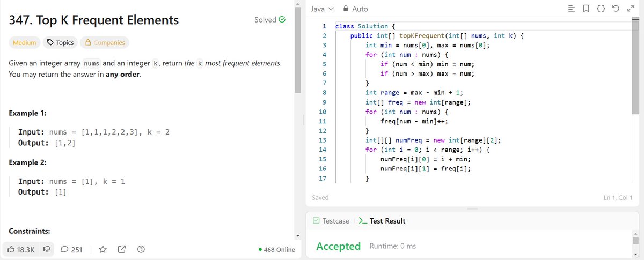Share the problem with the external link icon
This screenshot has width=644, height=260.
[x=122, y=249]
